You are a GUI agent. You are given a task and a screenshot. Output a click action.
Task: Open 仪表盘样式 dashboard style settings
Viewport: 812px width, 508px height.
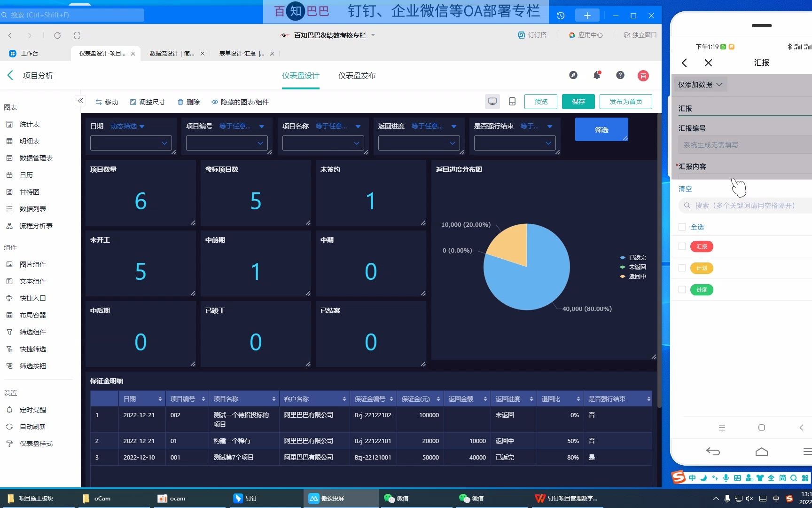pos(36,444)
